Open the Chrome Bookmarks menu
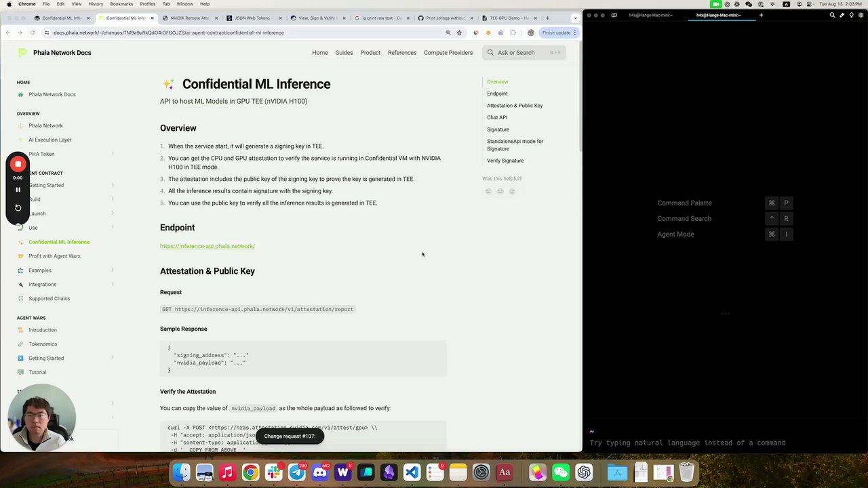The width and height of the screenshot is (868, 488). (x=121, y=4)
